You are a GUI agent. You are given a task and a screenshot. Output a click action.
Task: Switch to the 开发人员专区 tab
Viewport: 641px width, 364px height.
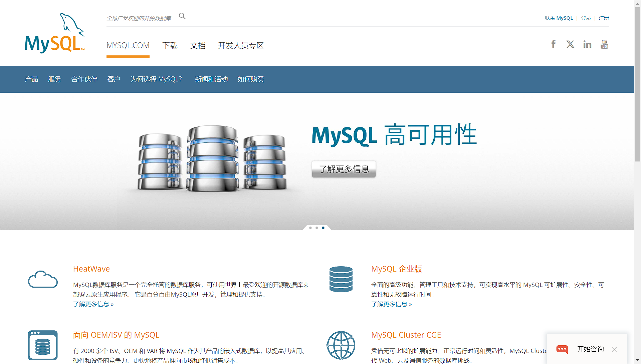(241, 45)
